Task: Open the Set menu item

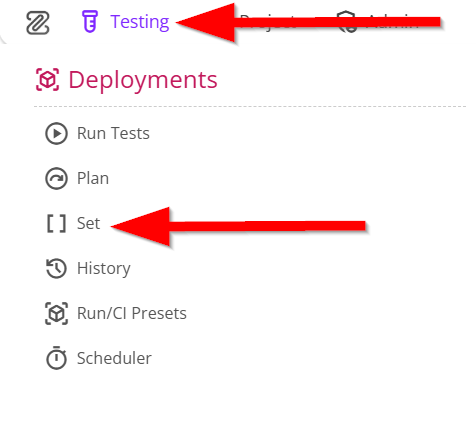Action: coord(88,223)
